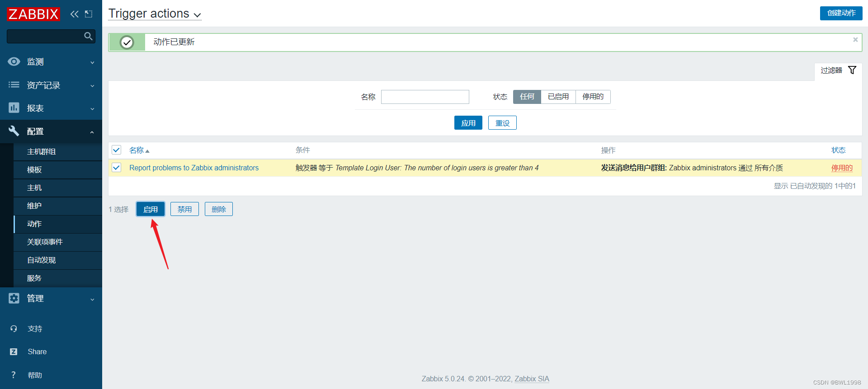Click the 名称 filter input field

pos(425,97)
